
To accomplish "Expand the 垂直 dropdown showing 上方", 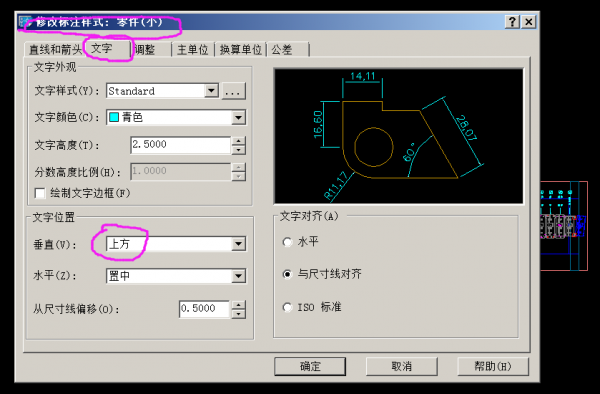I will (238, 244).
